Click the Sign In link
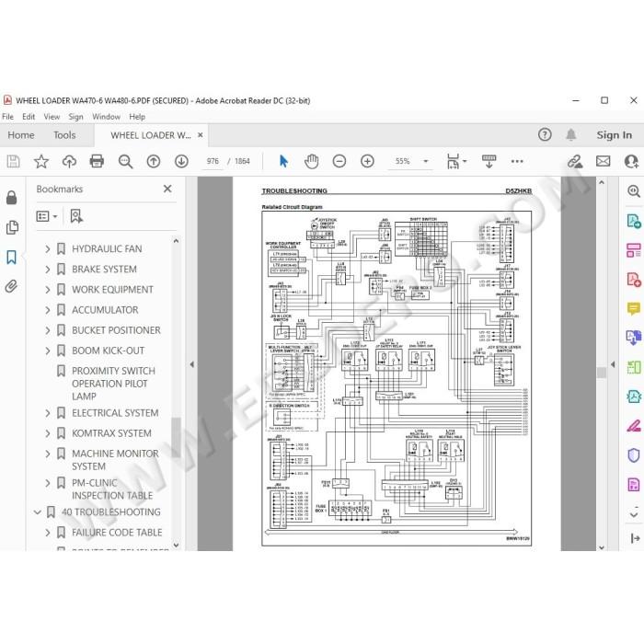Screen dimensions: 644x644 [614, 134]
